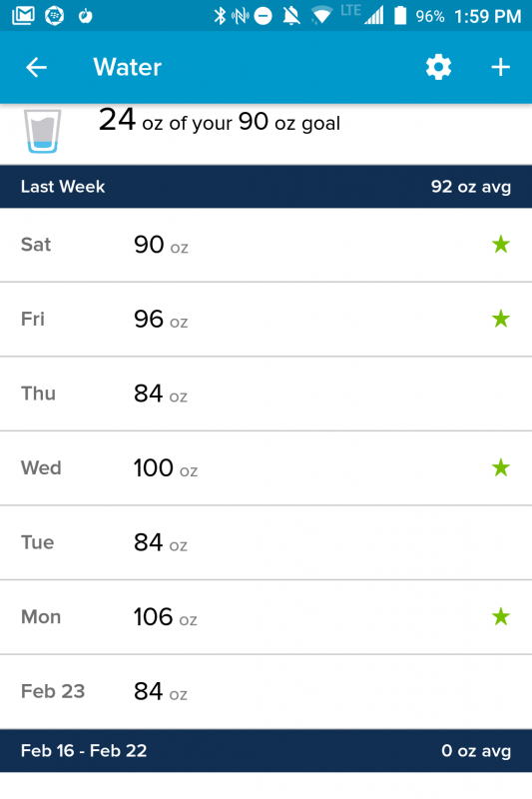Open Wednesday 100 oz entry
This screenshot has height=799, width=532.
point(266,468)
